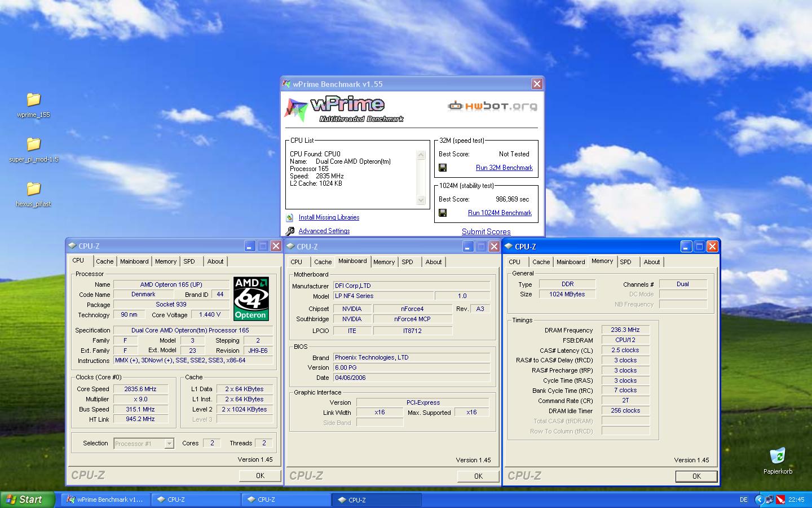
Task: Minimize the right CPU-Z window
Action: click(686, 247)
